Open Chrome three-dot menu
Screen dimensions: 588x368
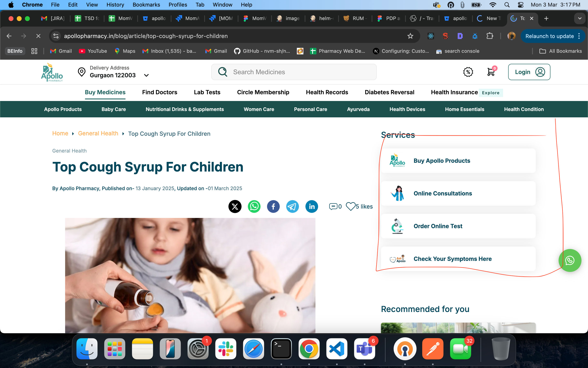[579, 36]
